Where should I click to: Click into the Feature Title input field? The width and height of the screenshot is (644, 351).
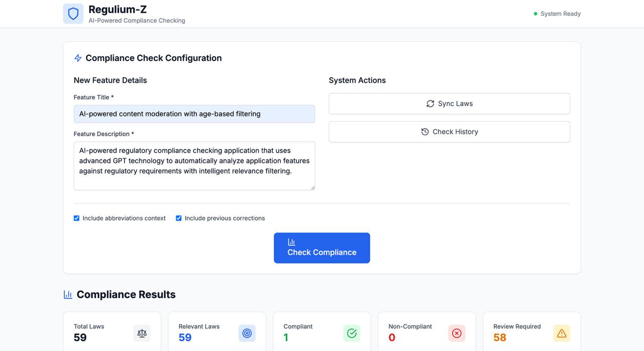pos(194,114)
